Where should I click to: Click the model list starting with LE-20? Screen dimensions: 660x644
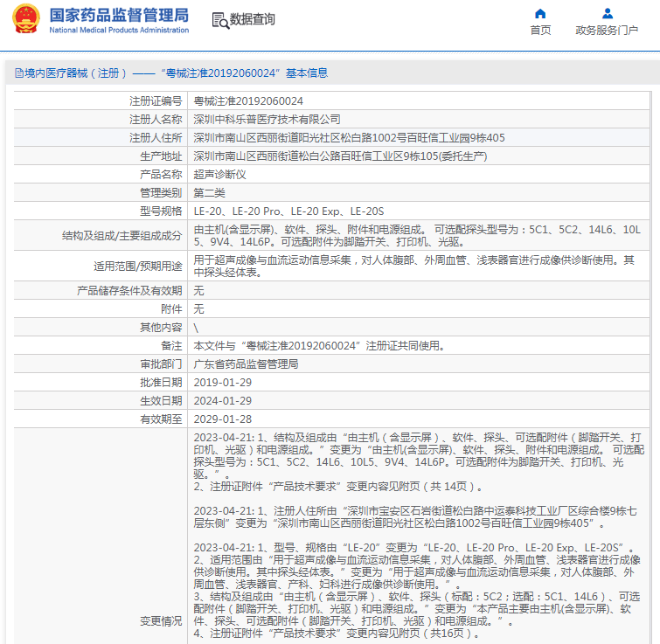288,211
